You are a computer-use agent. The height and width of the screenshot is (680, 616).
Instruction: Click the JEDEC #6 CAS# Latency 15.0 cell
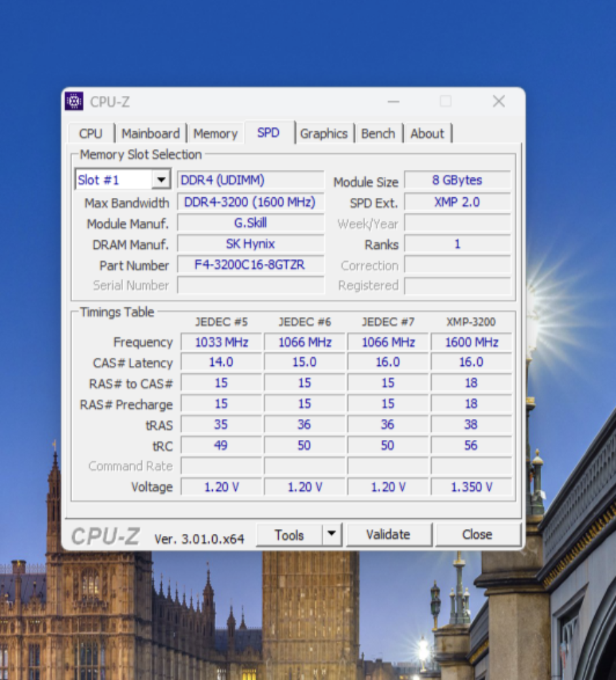[x=305, y=362]
